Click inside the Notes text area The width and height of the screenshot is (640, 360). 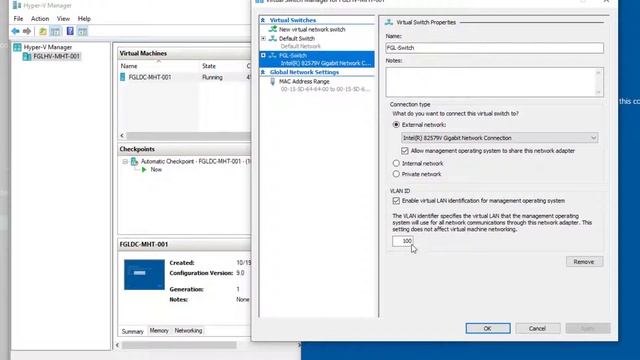(x=490, y=82)
